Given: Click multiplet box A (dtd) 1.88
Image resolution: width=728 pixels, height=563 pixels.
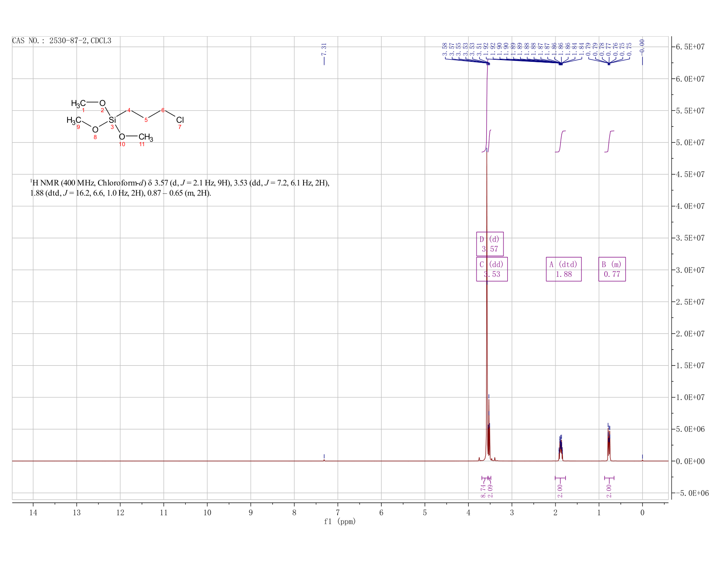Looking at the screenshot, I should coord(563,269).
